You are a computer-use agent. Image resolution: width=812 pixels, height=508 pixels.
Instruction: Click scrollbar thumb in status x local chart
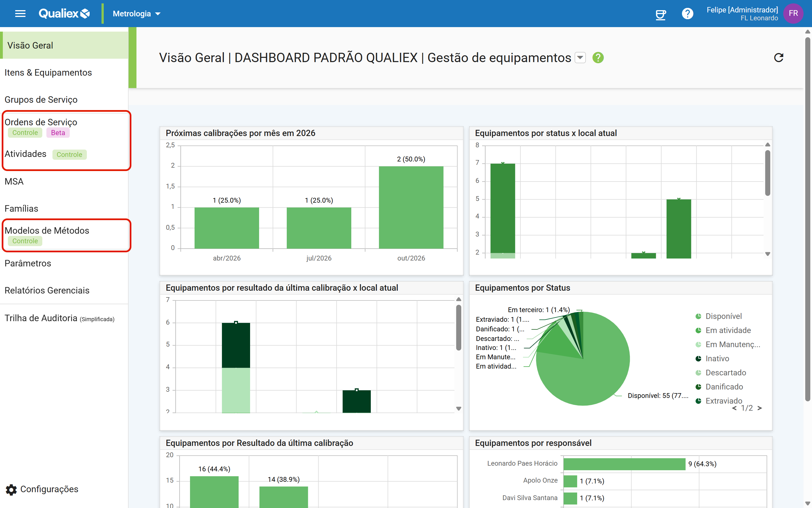coord(767,173)
